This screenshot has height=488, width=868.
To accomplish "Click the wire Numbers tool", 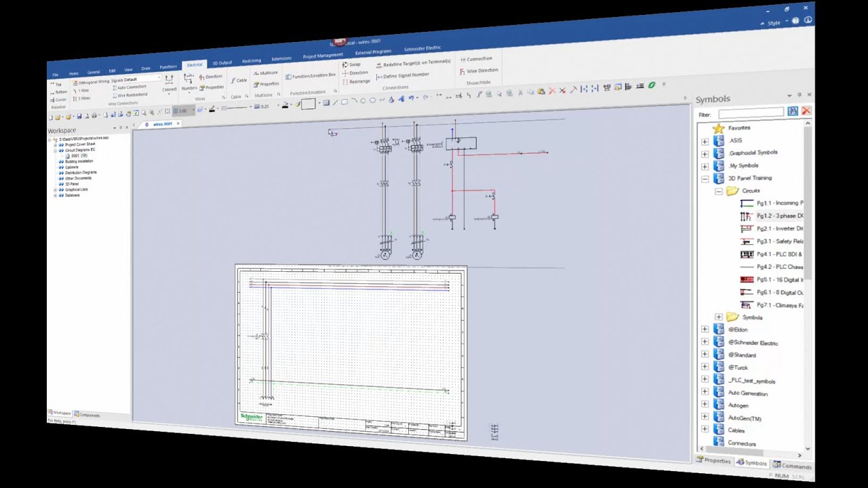I will point(189,83).
